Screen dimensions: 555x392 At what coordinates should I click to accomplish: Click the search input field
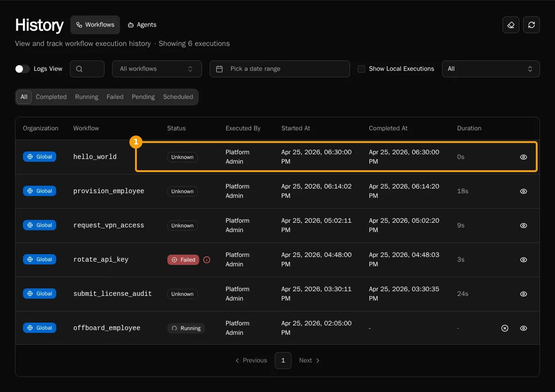click(x=87, y=69)
